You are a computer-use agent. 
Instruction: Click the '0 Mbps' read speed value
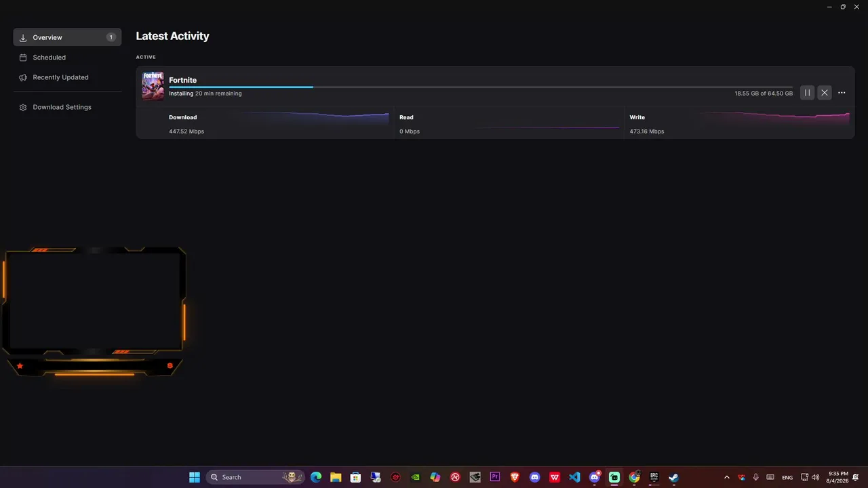[410, 131]
